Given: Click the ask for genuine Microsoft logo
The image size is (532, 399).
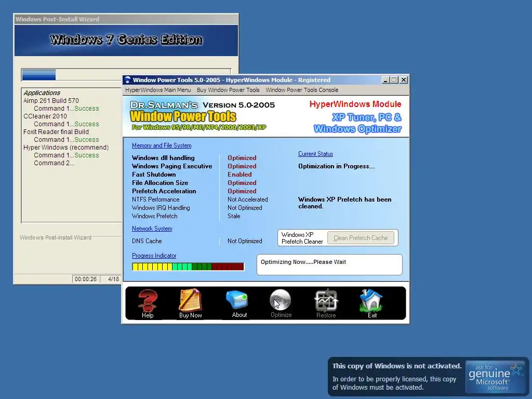Looking at the screenshot, I should tap(495, 377).
